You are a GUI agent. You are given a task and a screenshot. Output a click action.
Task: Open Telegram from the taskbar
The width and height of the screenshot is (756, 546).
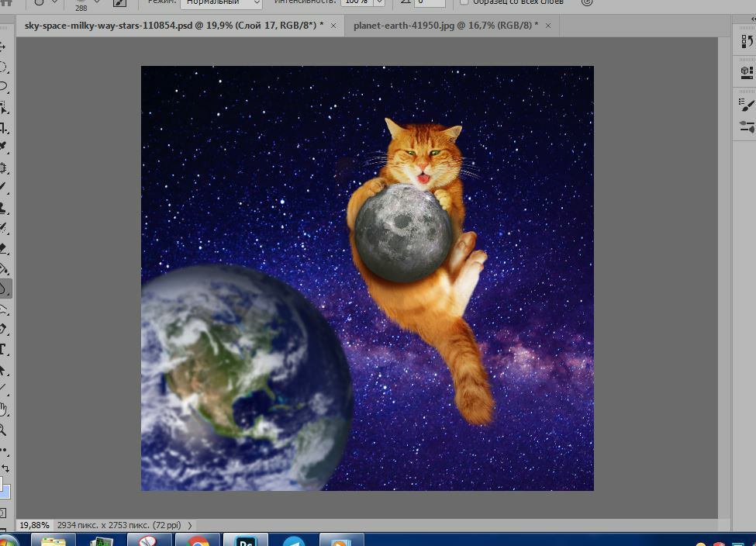coord(293,541)
